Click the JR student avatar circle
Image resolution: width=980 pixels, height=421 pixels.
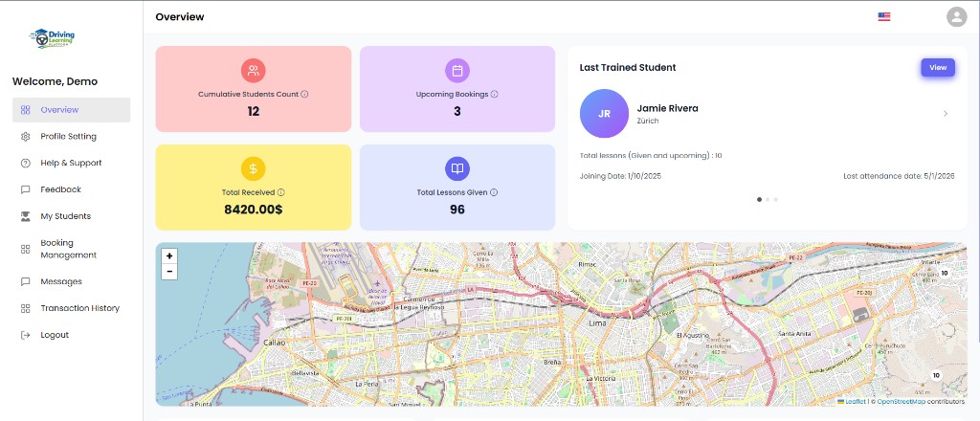[604, 113]
